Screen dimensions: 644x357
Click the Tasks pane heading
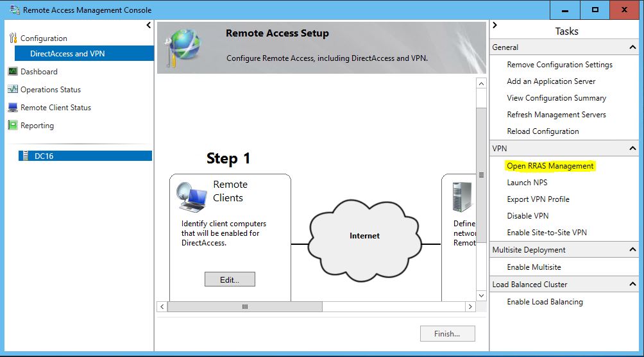click(566, 31)
